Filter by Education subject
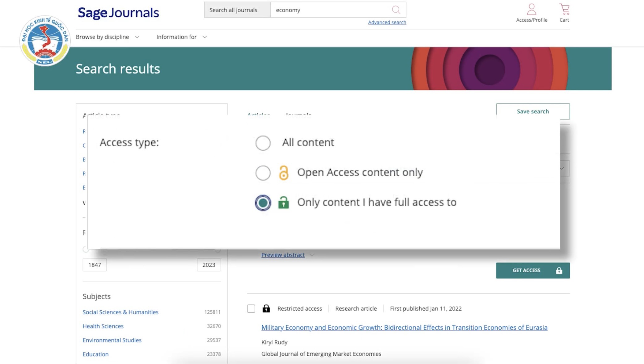The image size is (644, 364). [95, 354]
